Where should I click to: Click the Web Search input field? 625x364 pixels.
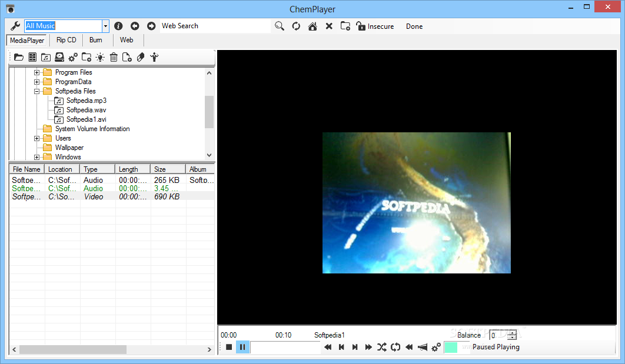[215, 26]
